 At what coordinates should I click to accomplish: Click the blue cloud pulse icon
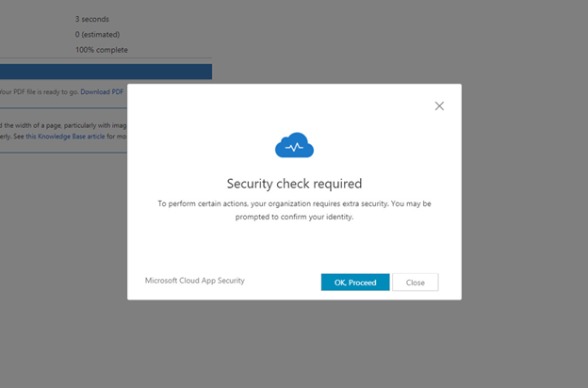coord(294,145)
